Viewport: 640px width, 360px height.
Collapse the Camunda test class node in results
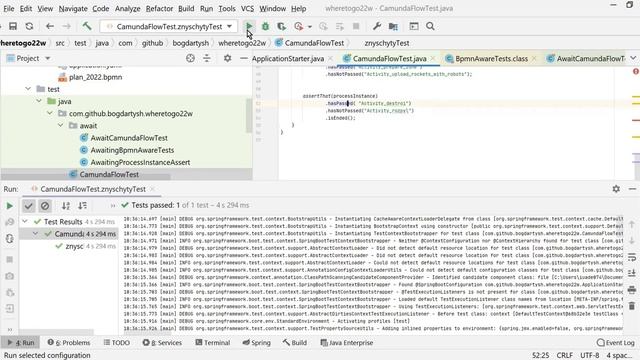point(36,234)
